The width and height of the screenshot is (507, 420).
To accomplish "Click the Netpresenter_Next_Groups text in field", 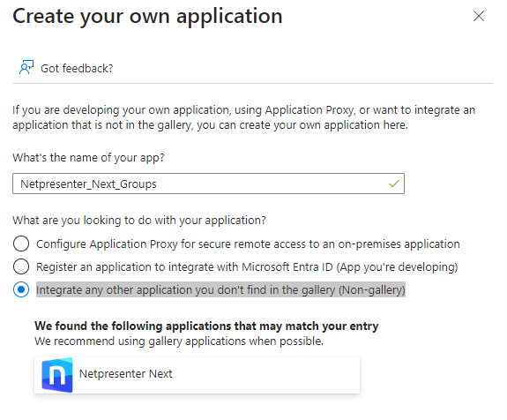I will (x=88, y=184).
